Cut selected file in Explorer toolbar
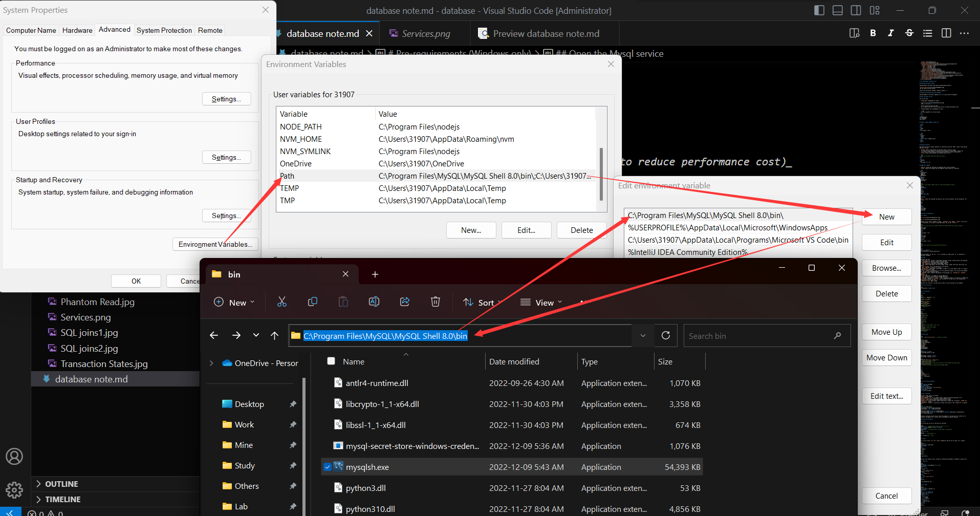 coord(282,302)
